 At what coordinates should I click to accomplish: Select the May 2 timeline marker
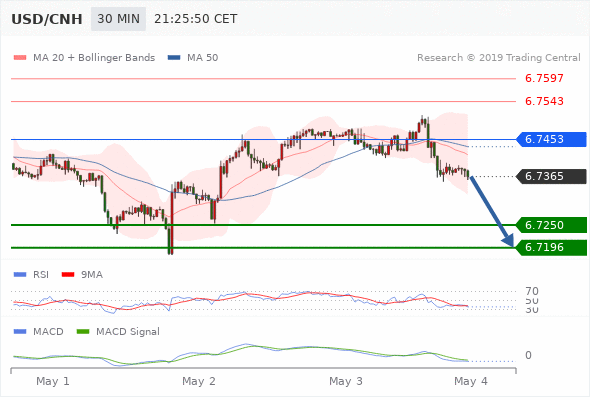tap(199, 381)
